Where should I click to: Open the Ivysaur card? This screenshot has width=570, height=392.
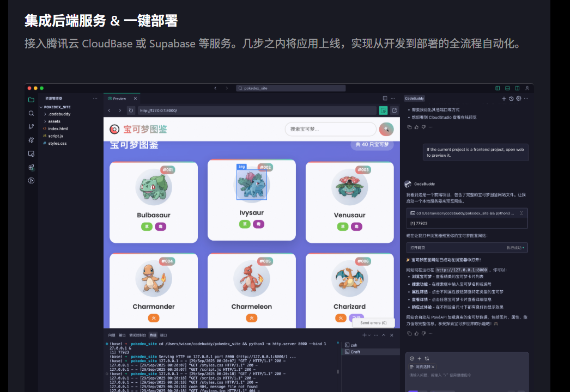pyautogui.click(x=252, y=200)
